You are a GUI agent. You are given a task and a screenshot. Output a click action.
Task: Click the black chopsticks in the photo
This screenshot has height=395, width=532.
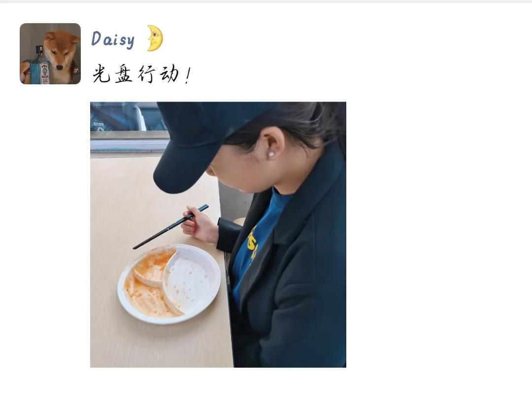(x=170, y=226)
